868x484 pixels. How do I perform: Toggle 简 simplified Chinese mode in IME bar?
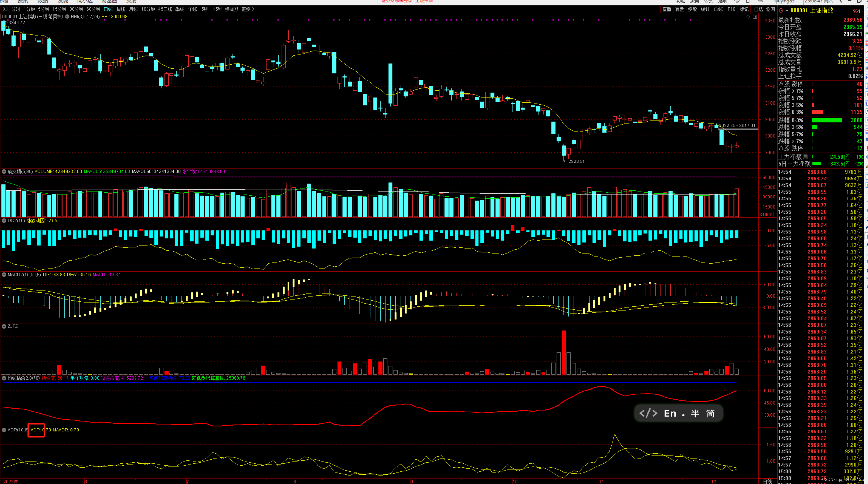[710, 413]
